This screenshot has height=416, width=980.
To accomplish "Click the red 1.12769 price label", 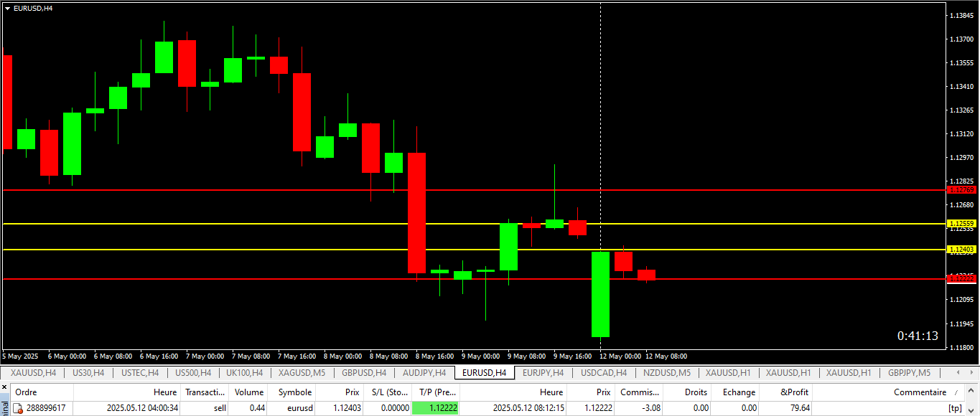I will pyautogui.click(x=961, y=190).
